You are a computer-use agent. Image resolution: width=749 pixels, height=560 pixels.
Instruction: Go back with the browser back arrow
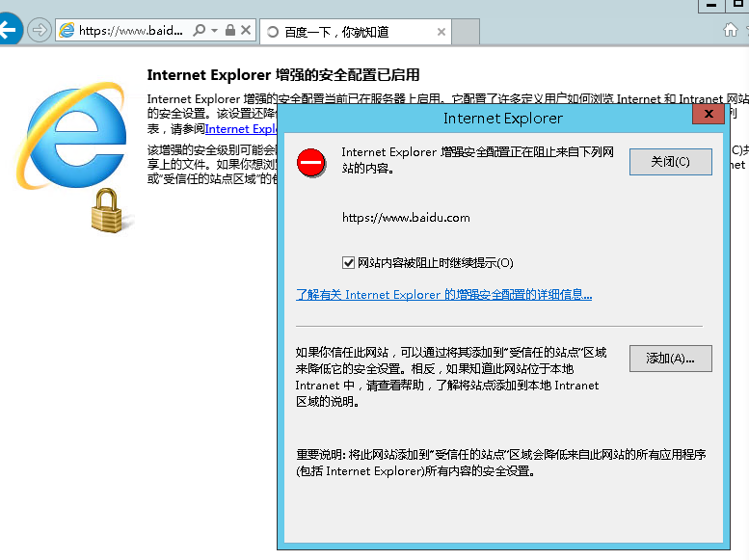[x=8, y=30]
